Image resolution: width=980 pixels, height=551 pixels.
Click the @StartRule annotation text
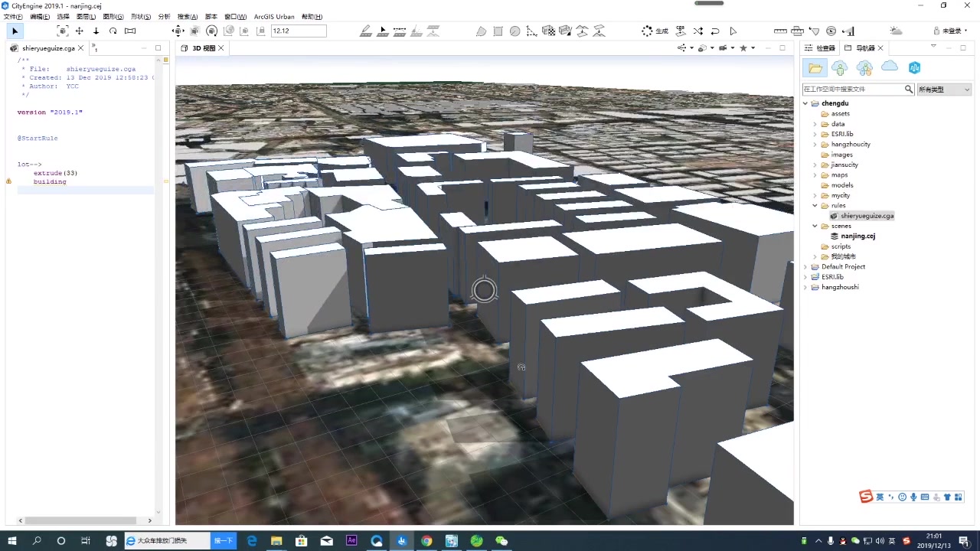(38, 139)
